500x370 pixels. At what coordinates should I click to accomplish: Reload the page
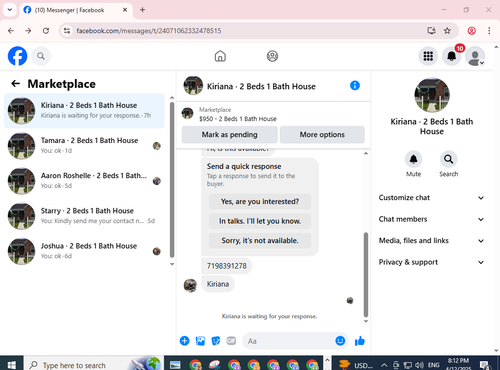[x=46, y=31]
